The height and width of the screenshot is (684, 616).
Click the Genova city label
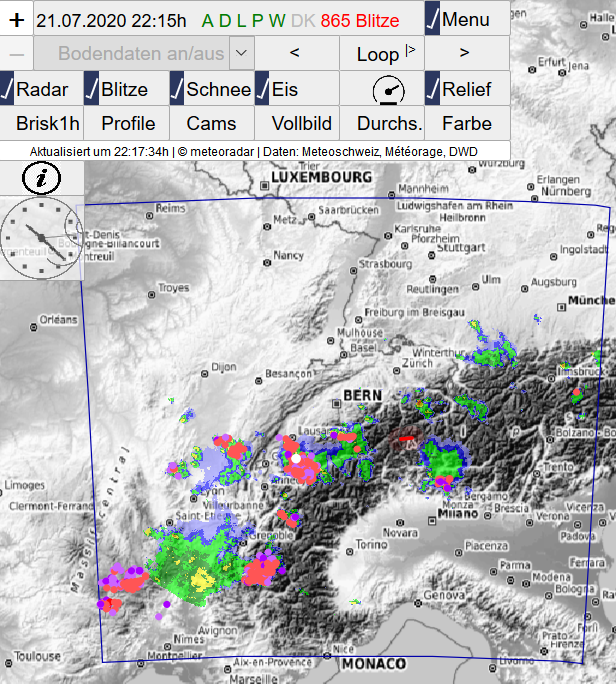444,595
